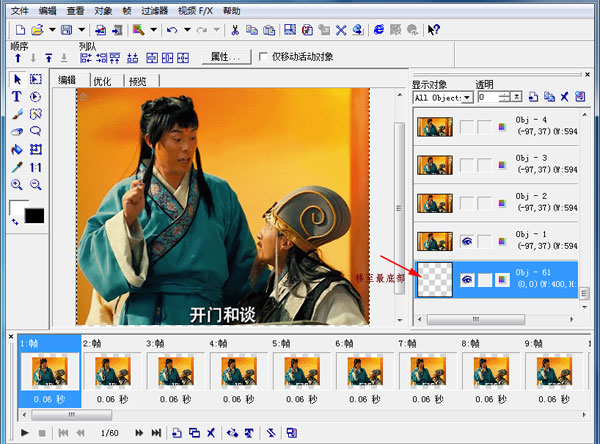Click the Save disk icon
Image resolution: width=600 pixels, height=444 pixels.
click(67, 30)
